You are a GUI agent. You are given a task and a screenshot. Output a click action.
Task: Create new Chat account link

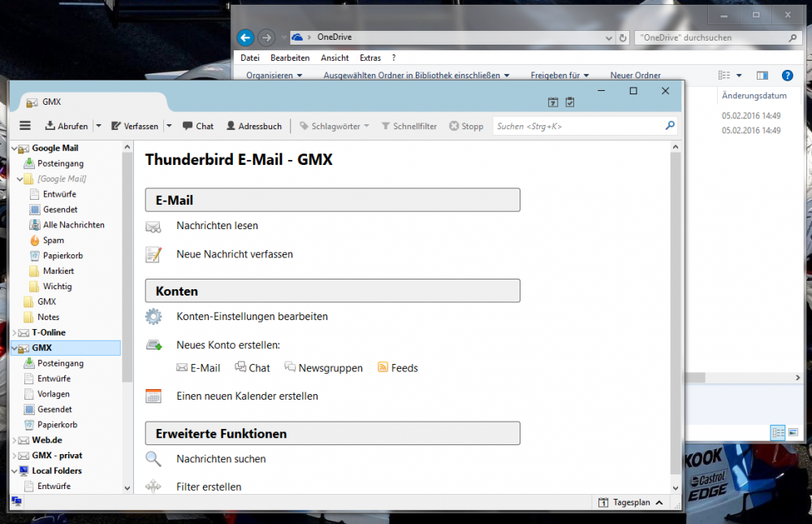tap(253, 367)
